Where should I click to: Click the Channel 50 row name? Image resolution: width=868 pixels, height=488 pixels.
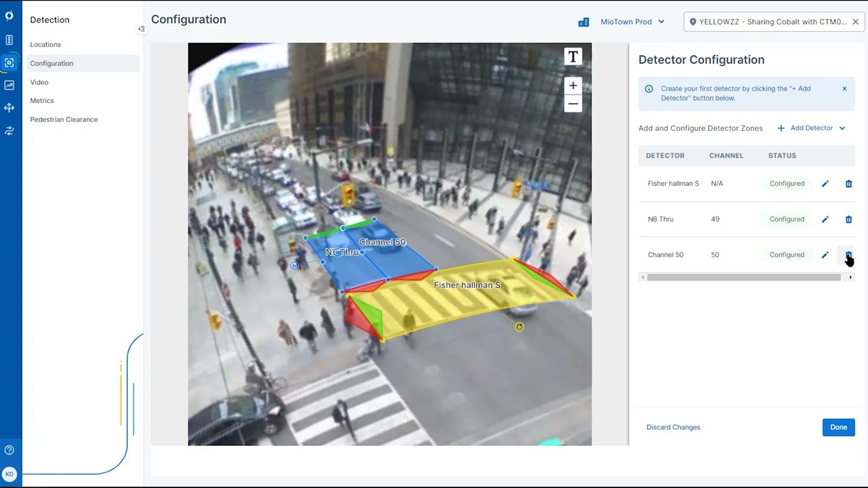665,255
